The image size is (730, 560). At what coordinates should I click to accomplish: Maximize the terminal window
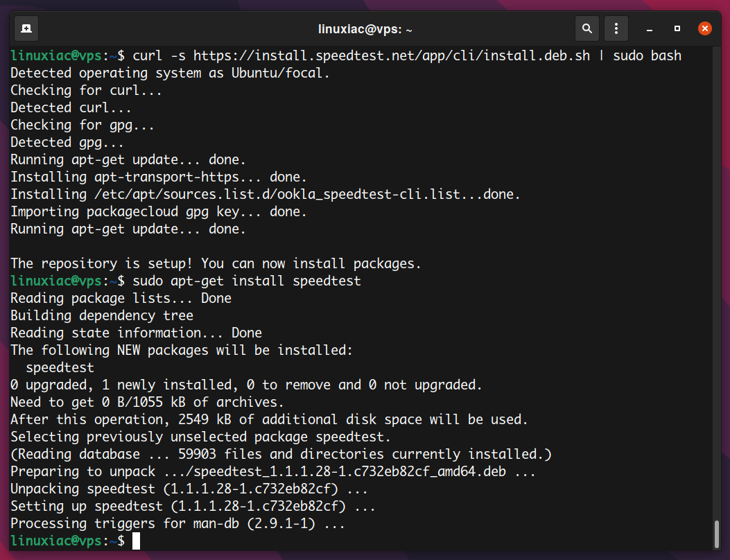(677, 29)
